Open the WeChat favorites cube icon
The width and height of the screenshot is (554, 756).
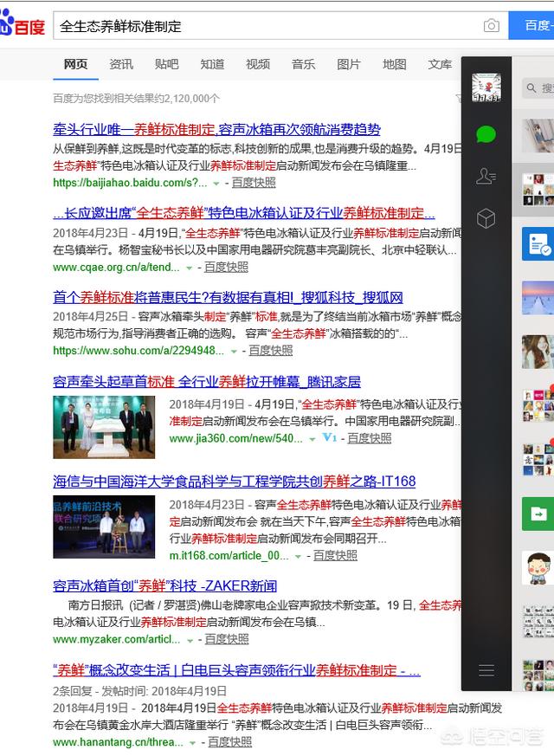pos(486,218)
